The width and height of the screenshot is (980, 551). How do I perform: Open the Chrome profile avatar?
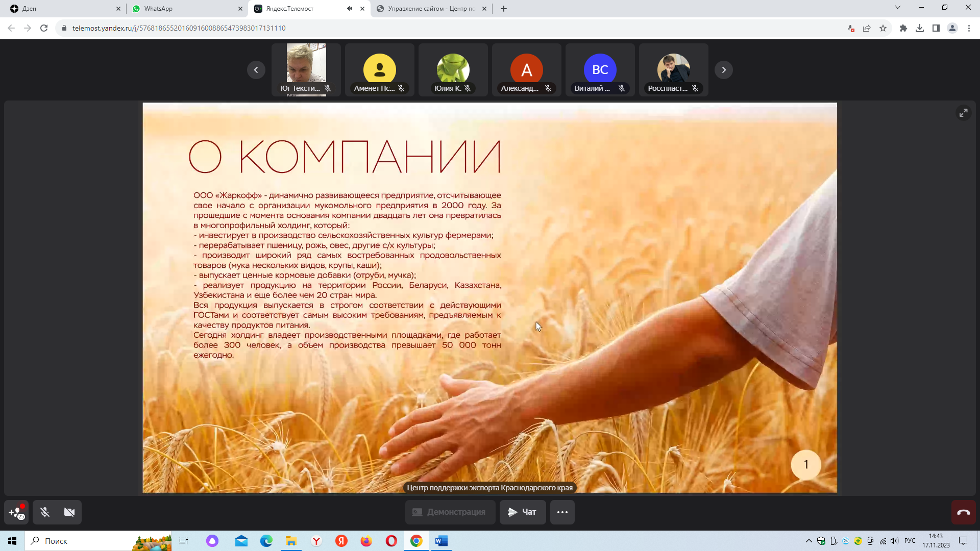[952, 29]
